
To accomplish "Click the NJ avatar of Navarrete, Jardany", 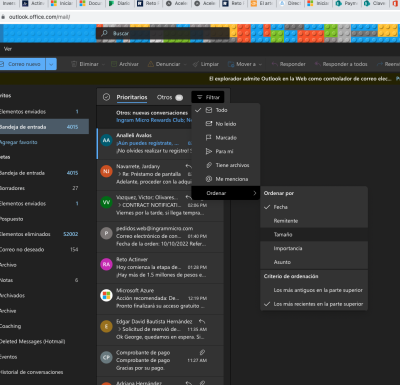I will (x=106, y=171).
